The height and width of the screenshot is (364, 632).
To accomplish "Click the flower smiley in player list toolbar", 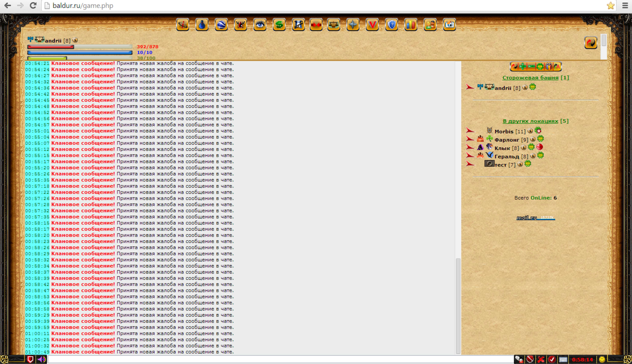I will [540, 66].
